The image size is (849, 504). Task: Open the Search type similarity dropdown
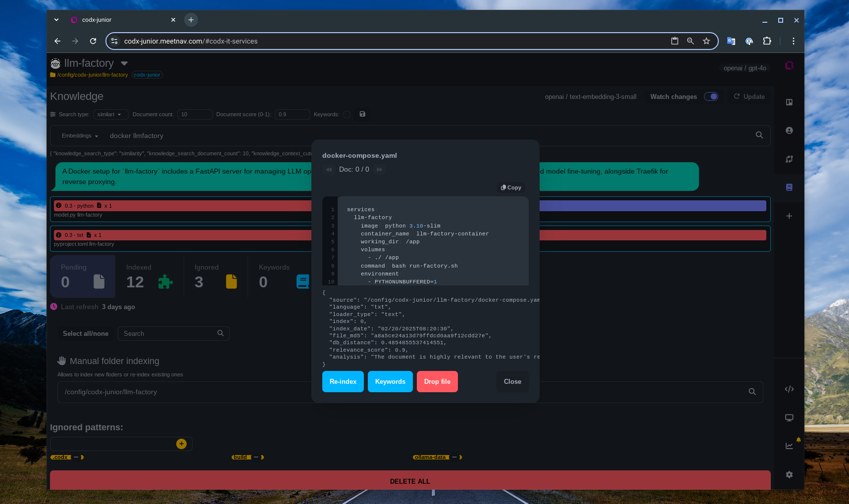point(110,114)
